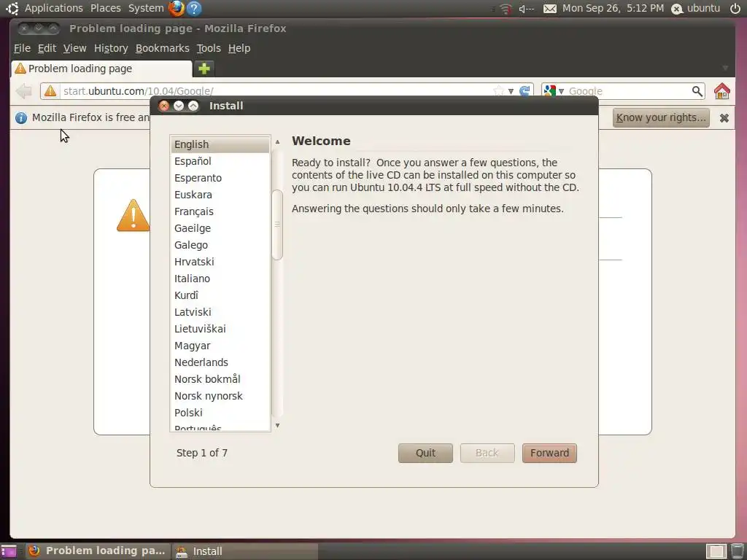Open Firefox Bookmarks menu
The height and width of the screenshot is (560, 747).
click(x=163, y=48)
